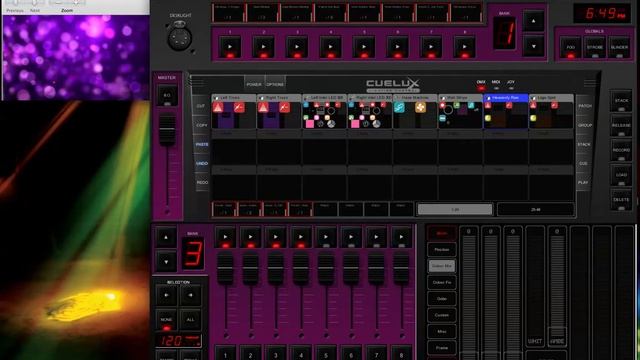Click the DELETE button
Viewport: 640px width, 360px height.
click(x=621, y=200)
